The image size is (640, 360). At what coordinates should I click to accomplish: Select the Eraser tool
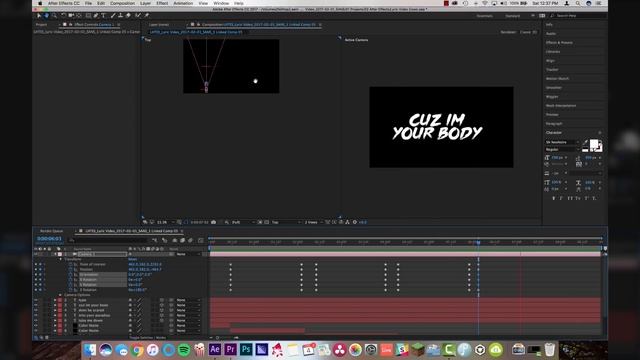(128, 16)
